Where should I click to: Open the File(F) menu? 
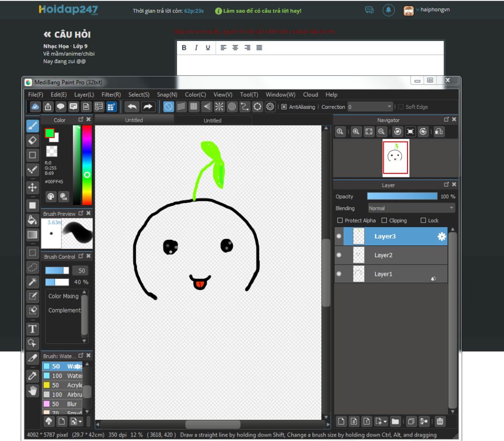point(35,95)
